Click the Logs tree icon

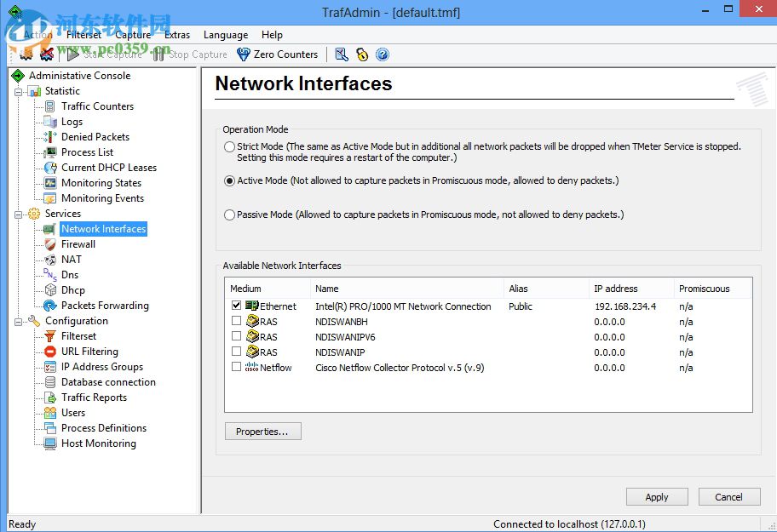click(50, 122)
